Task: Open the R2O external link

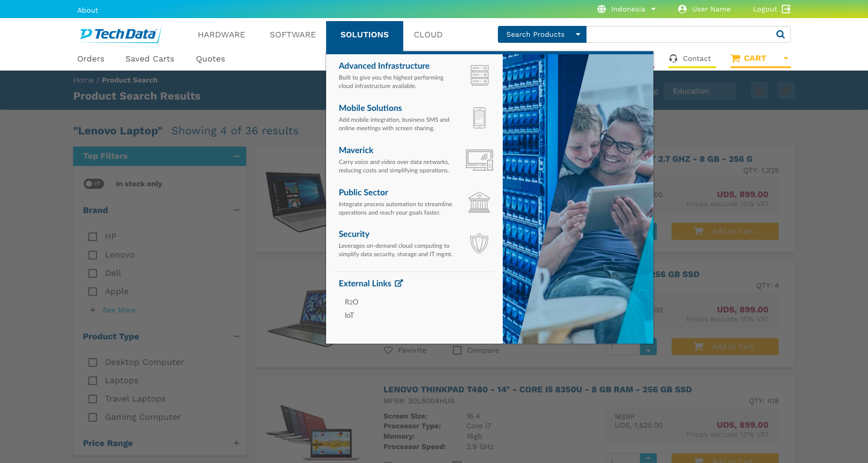Action: click(x=351, y=301)
